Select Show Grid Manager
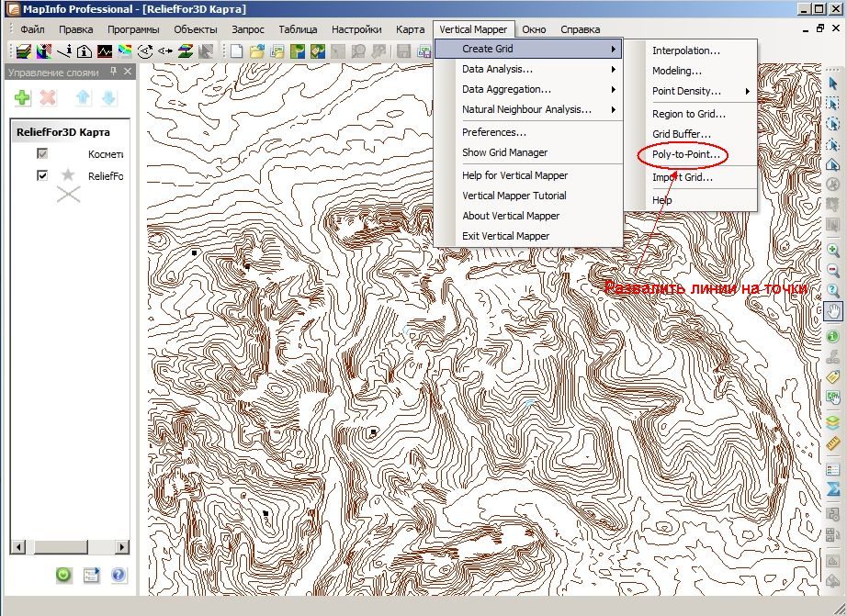847x616 pixels. point(504,152)
